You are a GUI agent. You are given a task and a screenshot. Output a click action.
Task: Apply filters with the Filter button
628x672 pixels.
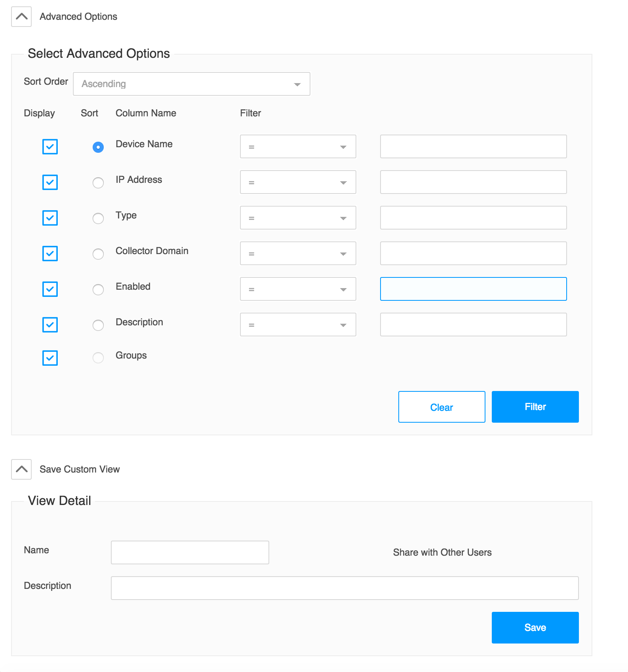click(535, 407)
